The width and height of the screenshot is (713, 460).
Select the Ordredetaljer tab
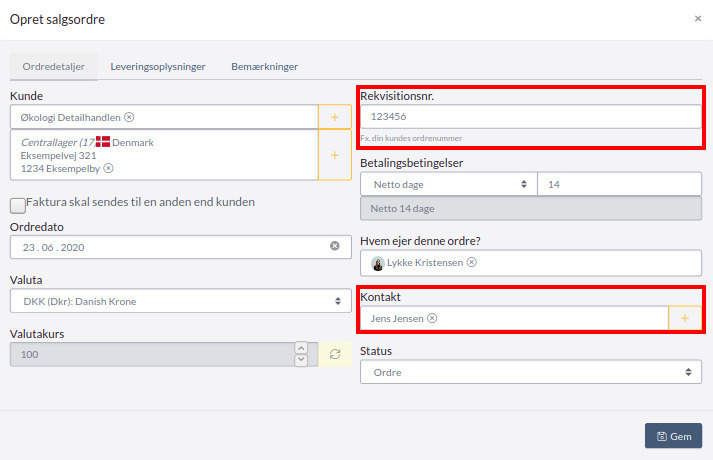click(x=54, y=67)
